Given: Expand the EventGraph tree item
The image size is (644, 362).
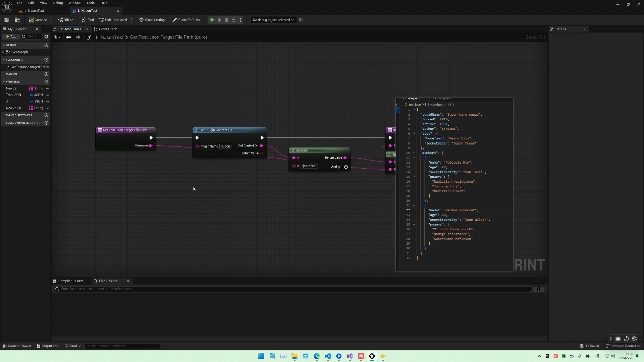Looking at the screenshot, I should tap(3, 52).
